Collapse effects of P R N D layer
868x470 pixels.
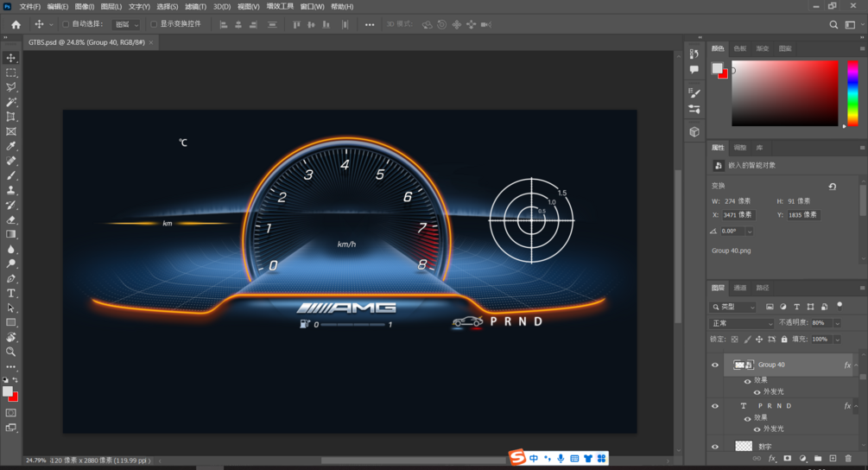click(857, 406)
